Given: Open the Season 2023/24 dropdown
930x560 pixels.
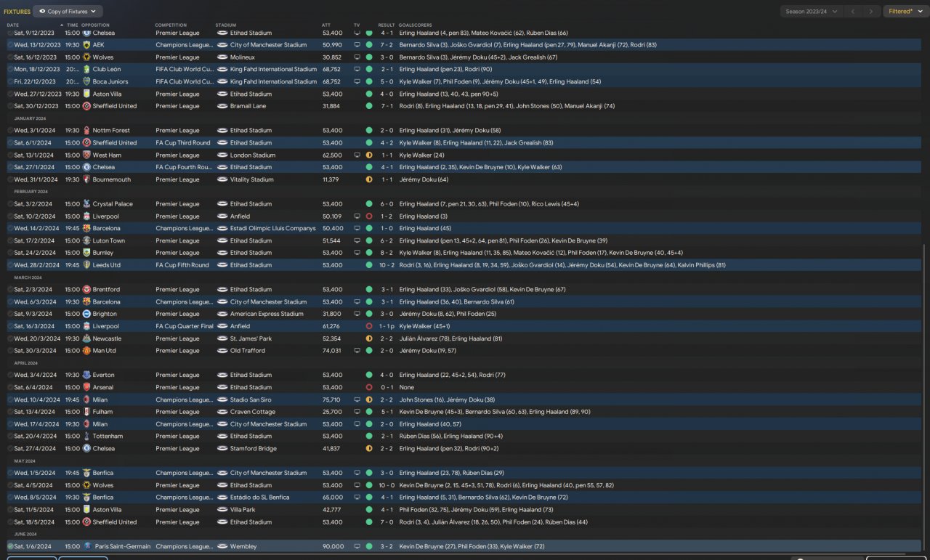Looking at the screenshot, I should pos(812,12).
